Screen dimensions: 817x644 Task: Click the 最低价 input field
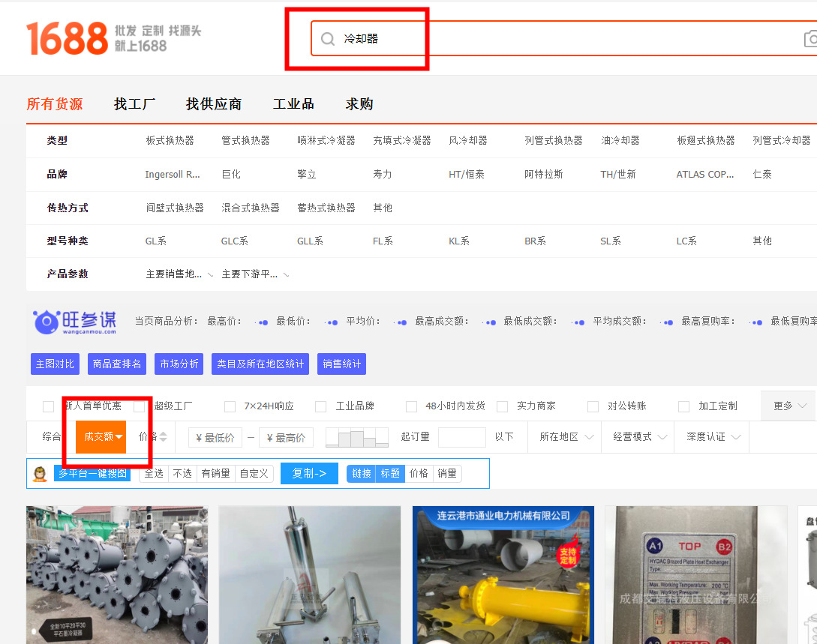pos(215,438)
